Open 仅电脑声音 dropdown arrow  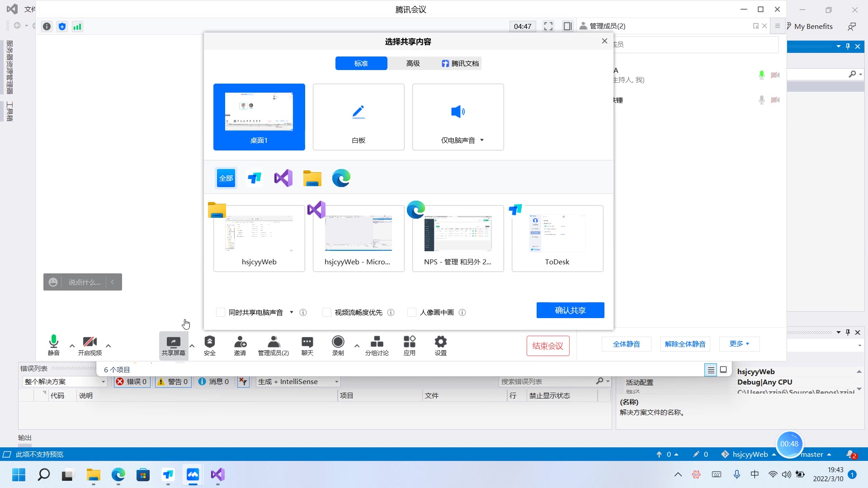(482, 140)
